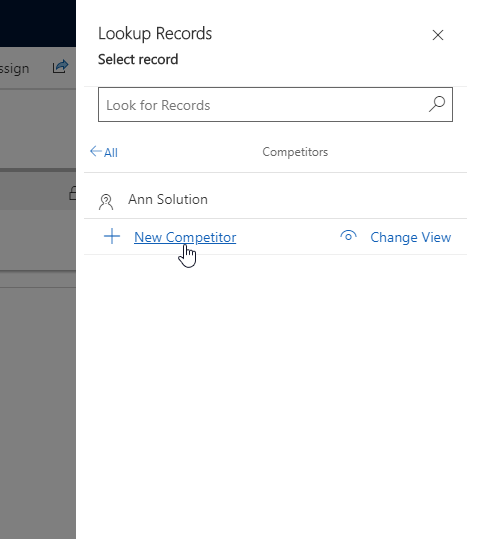Click the magnifier search icon
This screenshot has width=477, height=539.
click(x=437, y=104)
